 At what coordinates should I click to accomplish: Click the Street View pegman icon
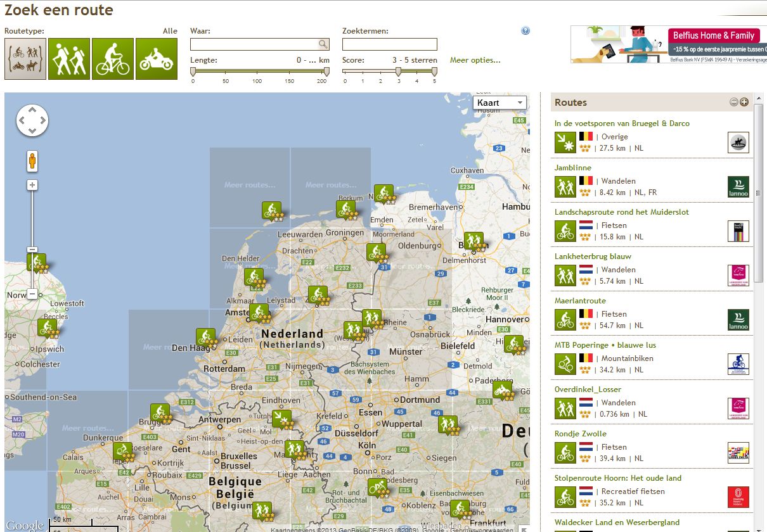tap(32, 161)
